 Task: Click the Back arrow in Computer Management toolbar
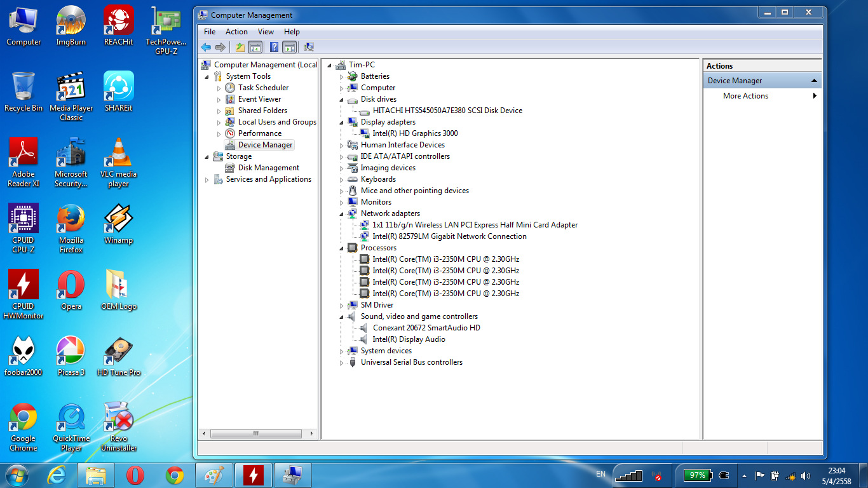click(206, 47)
